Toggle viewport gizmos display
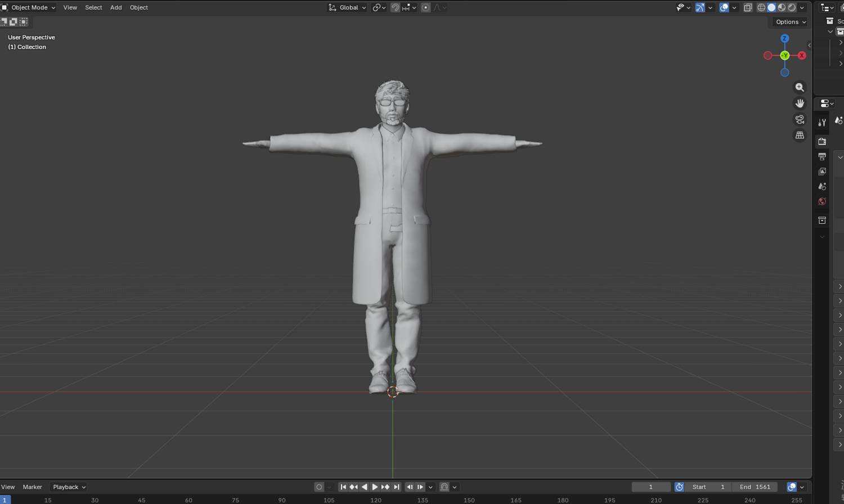This screenshot has height=504, width=844. coord(700,7)
